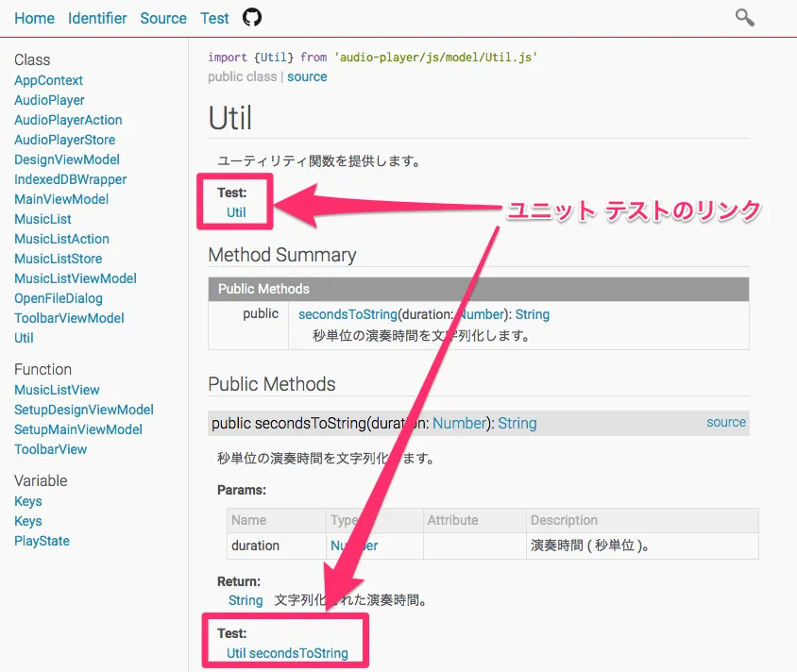The image size is (797, 672).
Task: Open the GitHub repository icon
Action: 252,18
